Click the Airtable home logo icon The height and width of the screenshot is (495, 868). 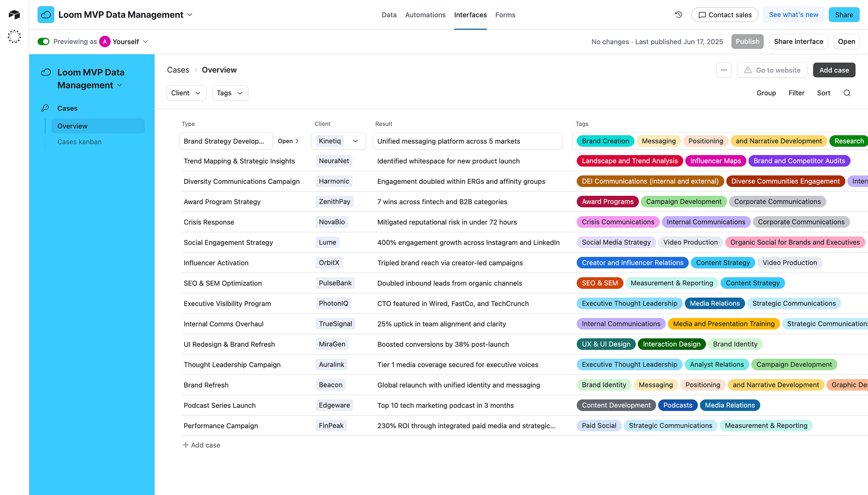click(x=14, y=15)
